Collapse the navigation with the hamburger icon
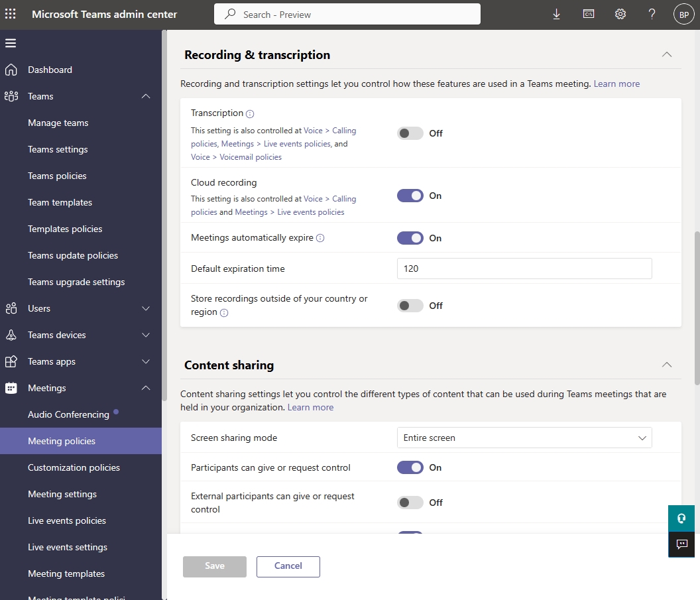The height and width of the screenshot is (600, 700). (11, 42)
